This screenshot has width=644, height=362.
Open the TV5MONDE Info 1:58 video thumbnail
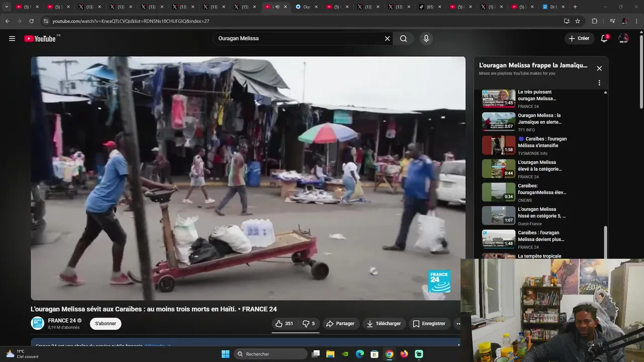499,145
